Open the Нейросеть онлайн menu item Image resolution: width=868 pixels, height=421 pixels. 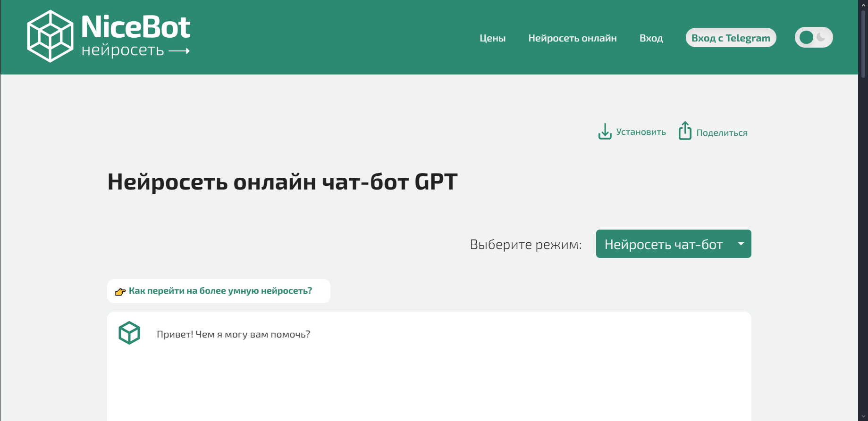coord(573,38)
